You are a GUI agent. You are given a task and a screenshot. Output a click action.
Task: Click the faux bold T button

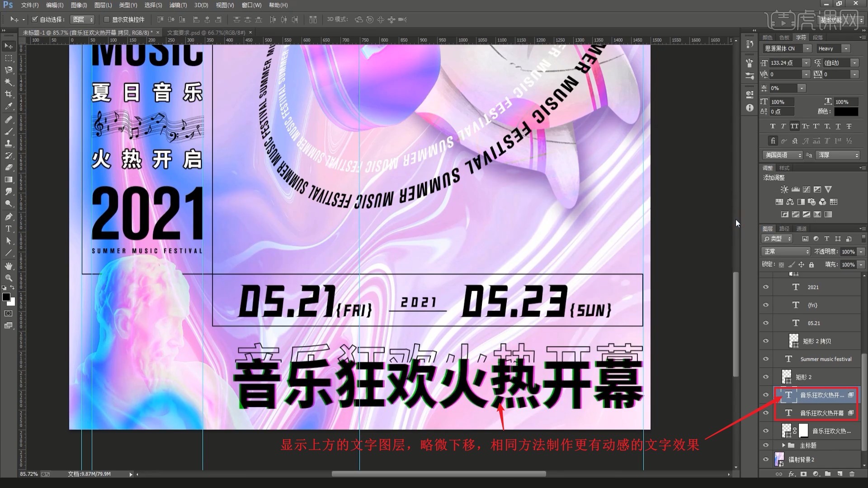pyautogui.click(x=773, y=126)
